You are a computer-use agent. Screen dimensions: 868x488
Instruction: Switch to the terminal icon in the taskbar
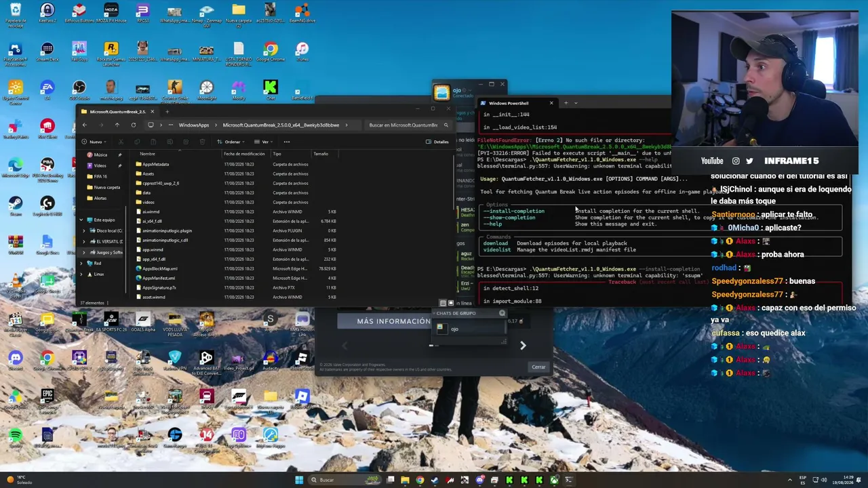569,480
